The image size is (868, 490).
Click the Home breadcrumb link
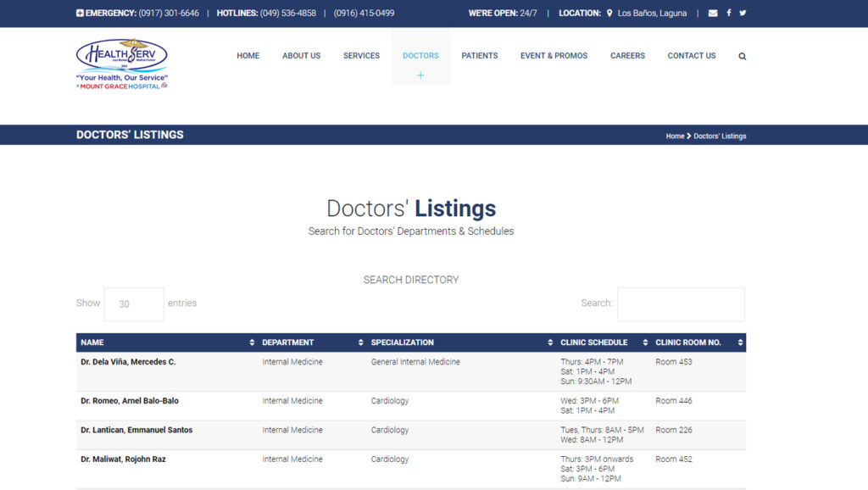tap(675, 136)
